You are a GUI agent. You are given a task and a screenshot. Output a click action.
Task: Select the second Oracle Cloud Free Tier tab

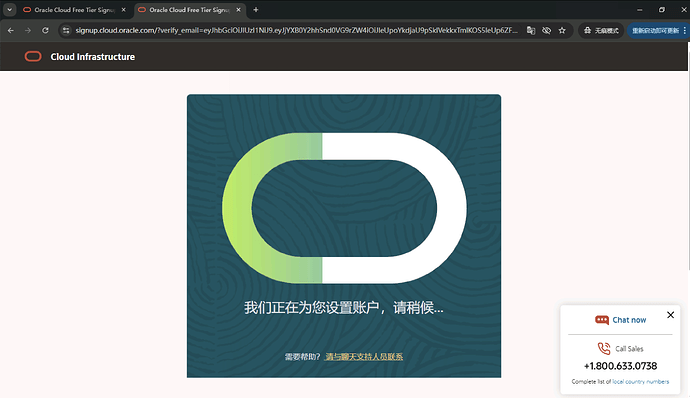tap(190, 10)
